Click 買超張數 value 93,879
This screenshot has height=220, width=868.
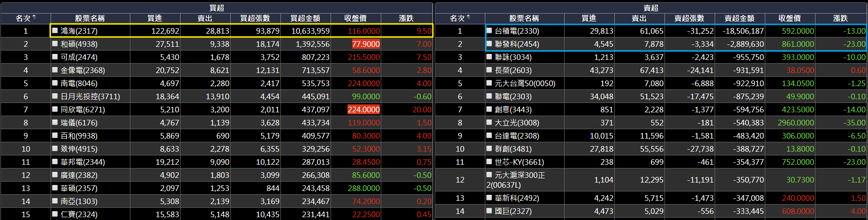tap(268, 31)
